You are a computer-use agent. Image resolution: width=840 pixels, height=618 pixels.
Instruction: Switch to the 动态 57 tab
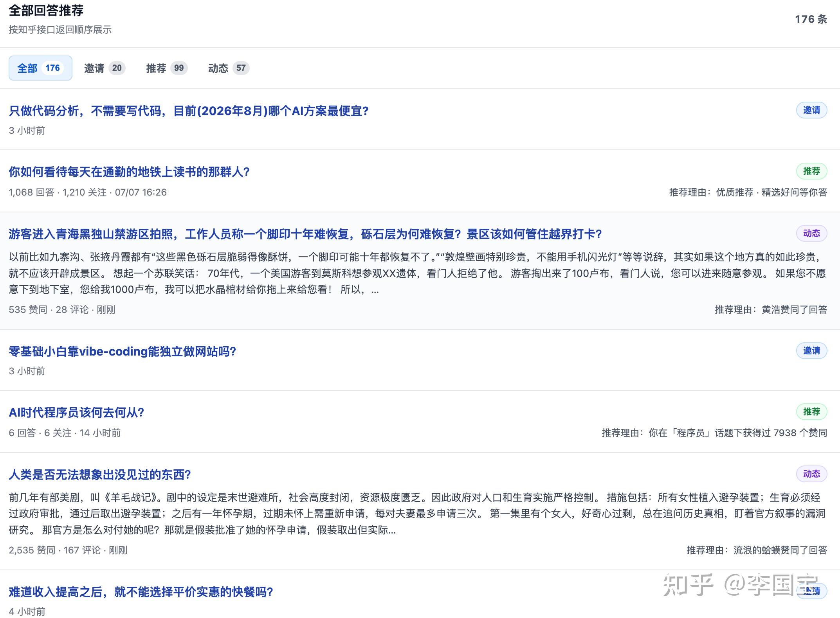coord(229,68)
